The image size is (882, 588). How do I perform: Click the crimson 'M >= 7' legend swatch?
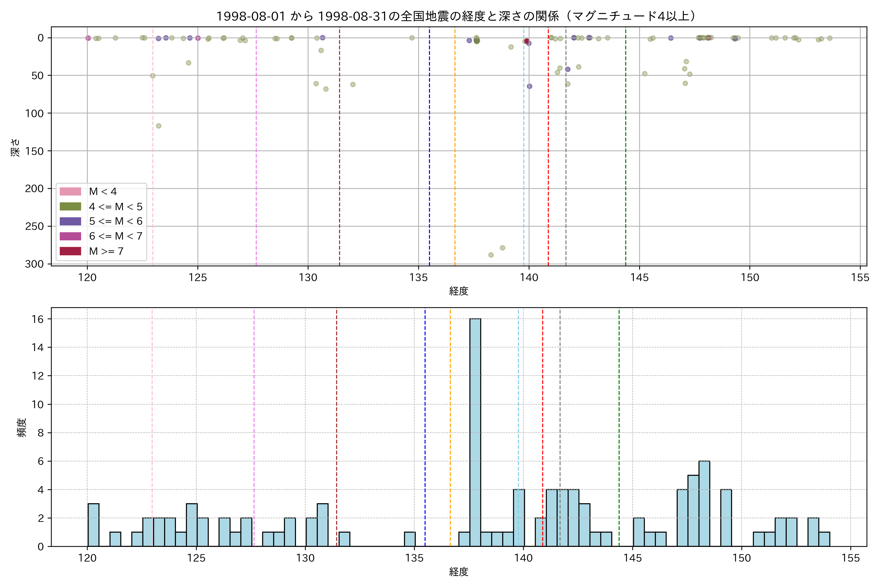tap(70, 251)
